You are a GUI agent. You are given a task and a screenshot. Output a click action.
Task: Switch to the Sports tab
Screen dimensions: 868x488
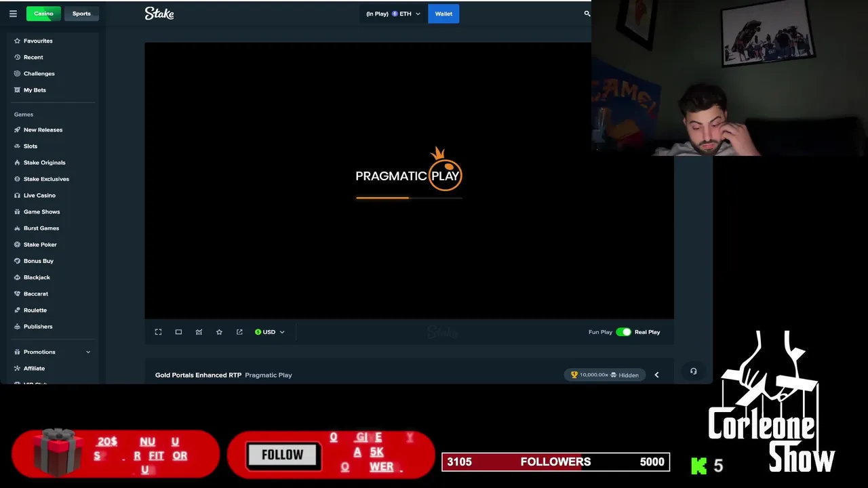tap(81, 14)
